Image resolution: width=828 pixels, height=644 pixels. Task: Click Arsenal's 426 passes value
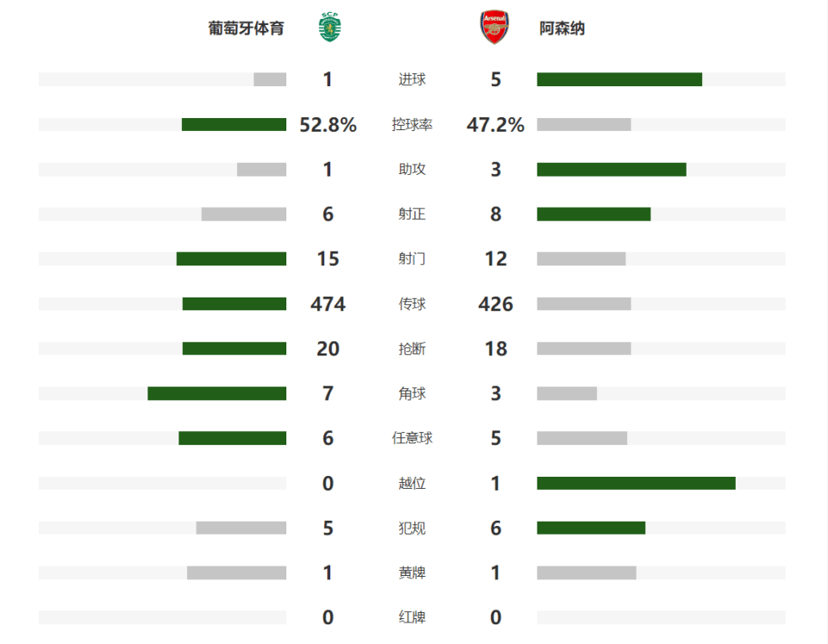(495, 304)
